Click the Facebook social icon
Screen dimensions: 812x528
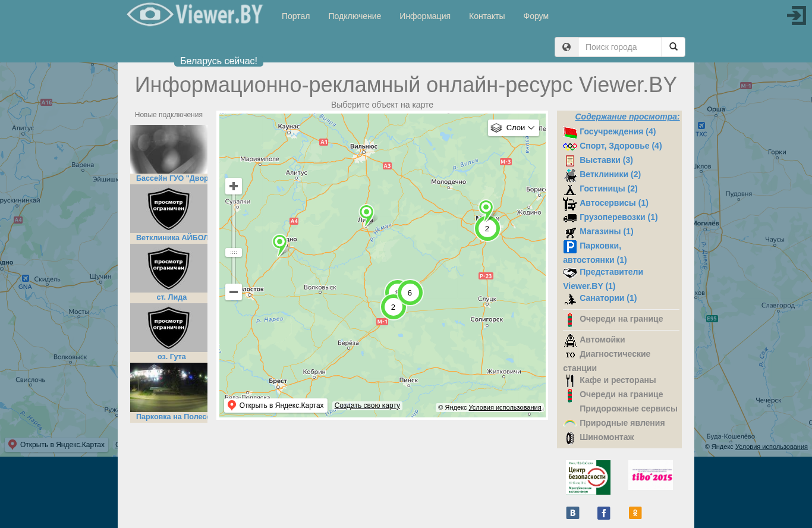tap(604, 513)
